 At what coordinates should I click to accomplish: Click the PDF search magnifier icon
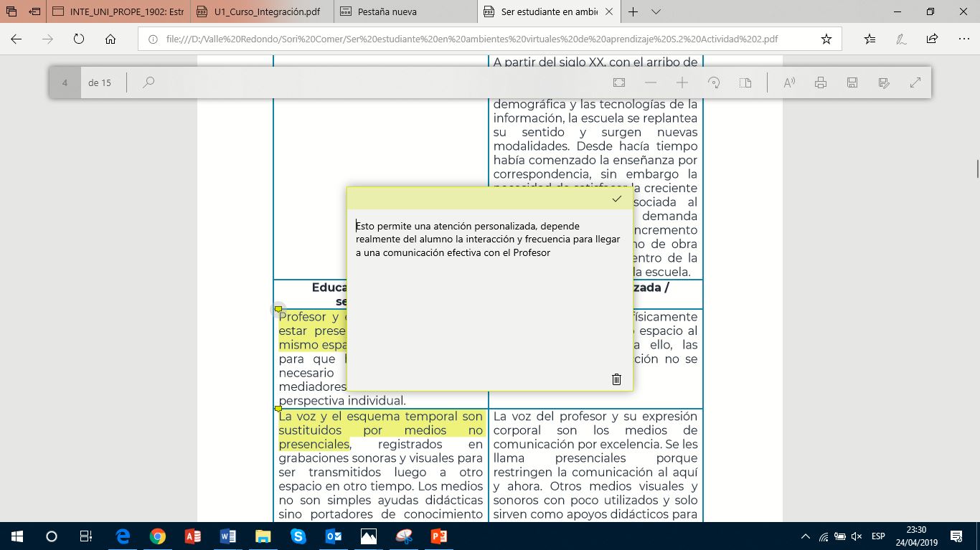[x=149, y=82]
